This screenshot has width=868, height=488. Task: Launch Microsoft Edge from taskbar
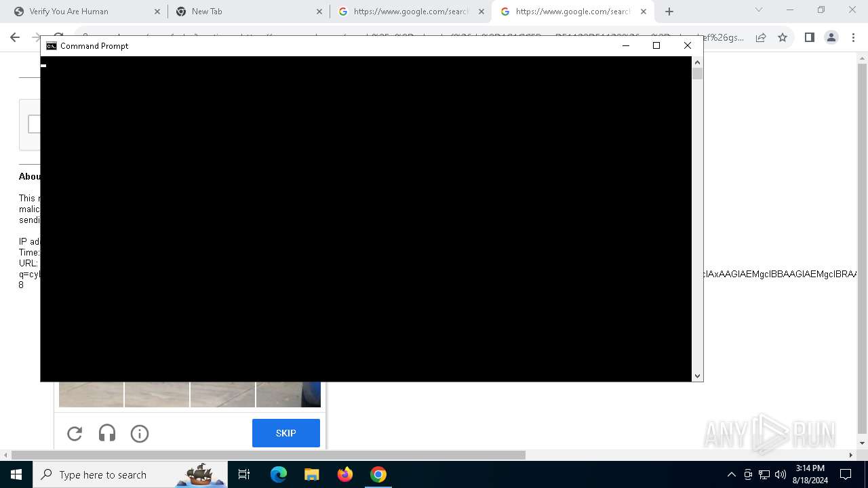click(279, 474)
